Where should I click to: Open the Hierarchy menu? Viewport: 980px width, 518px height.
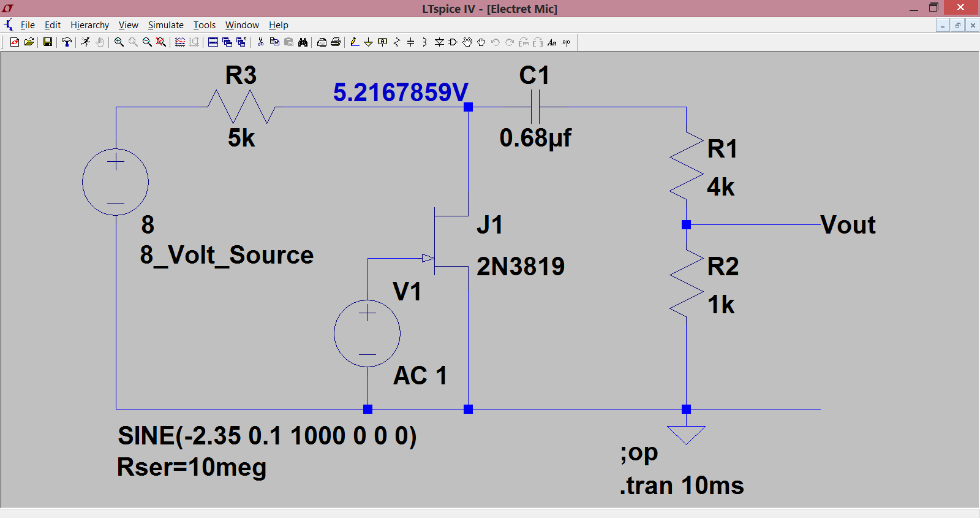(x=89, y=25)
